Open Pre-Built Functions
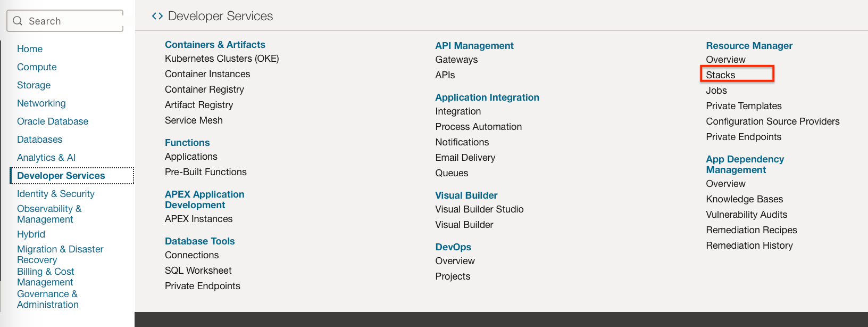This screenshot has height=327, width=868. pos(206,172)
